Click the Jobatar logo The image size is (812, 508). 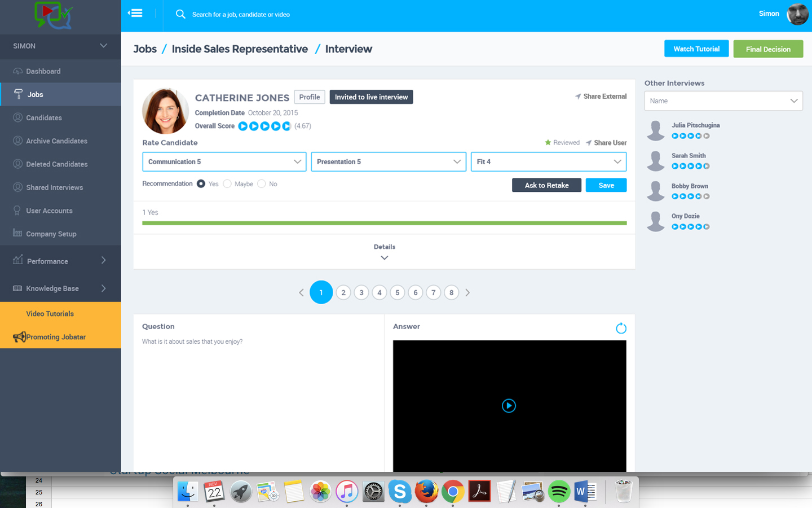[54, 15]
